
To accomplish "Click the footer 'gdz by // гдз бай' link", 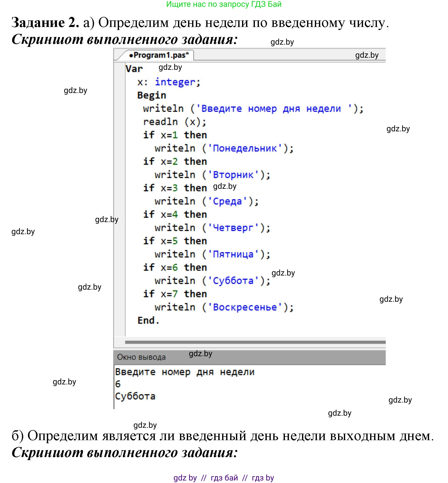I will click(224, 478).
